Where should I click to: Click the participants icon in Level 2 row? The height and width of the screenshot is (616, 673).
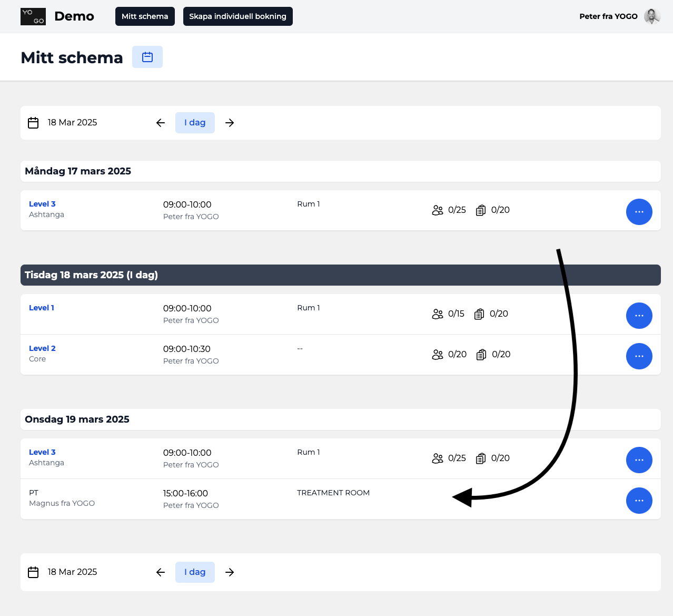[438, 355]
